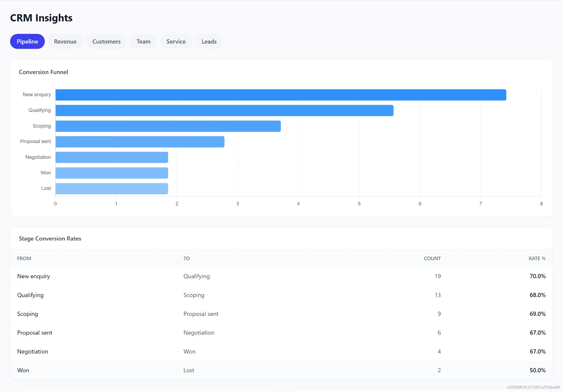
Task: Click Qualifying in the FROM column
Action: coord(30,295)
